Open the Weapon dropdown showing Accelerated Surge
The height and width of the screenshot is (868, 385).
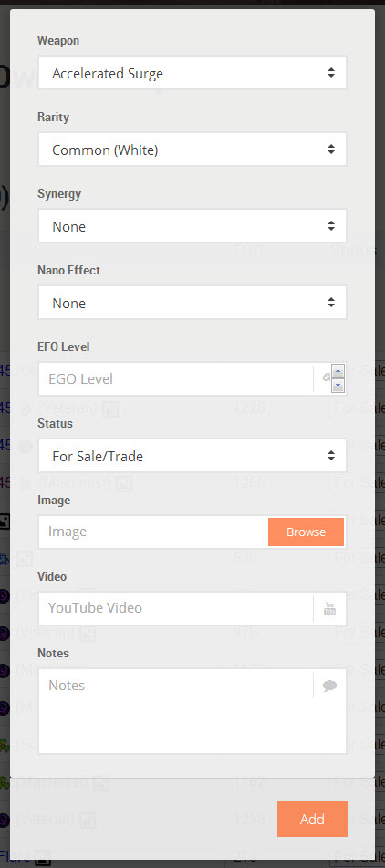coord(192,73)
